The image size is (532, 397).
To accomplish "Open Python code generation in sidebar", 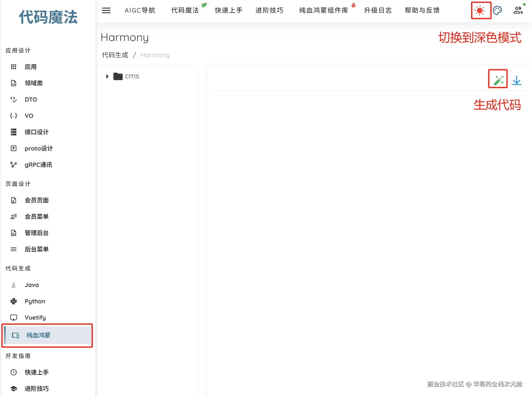I will [35, 301].
